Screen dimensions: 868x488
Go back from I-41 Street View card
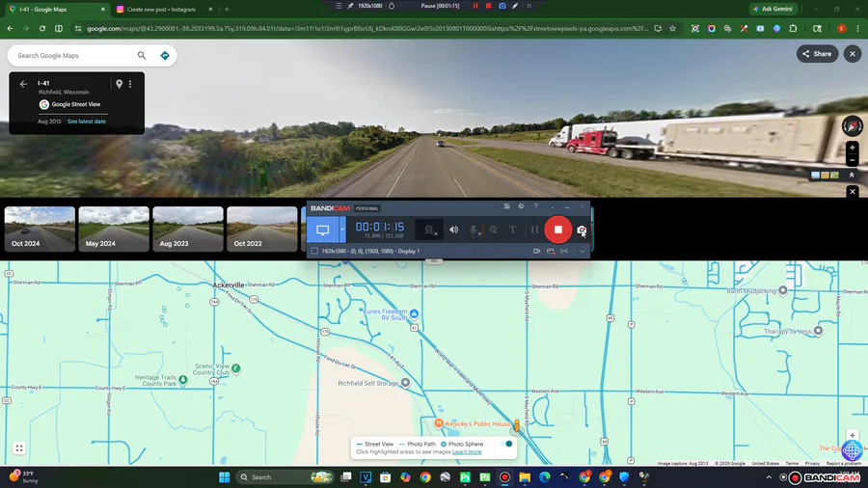pos(23,84)
